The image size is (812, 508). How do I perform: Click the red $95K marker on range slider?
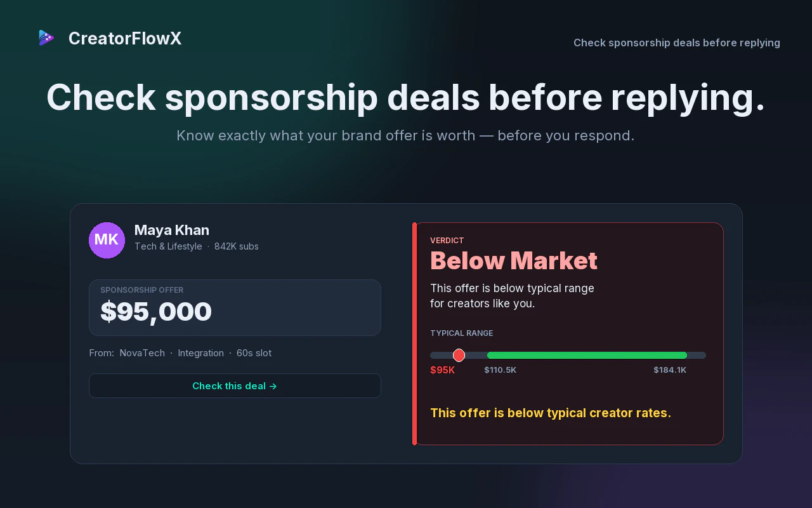459,355
